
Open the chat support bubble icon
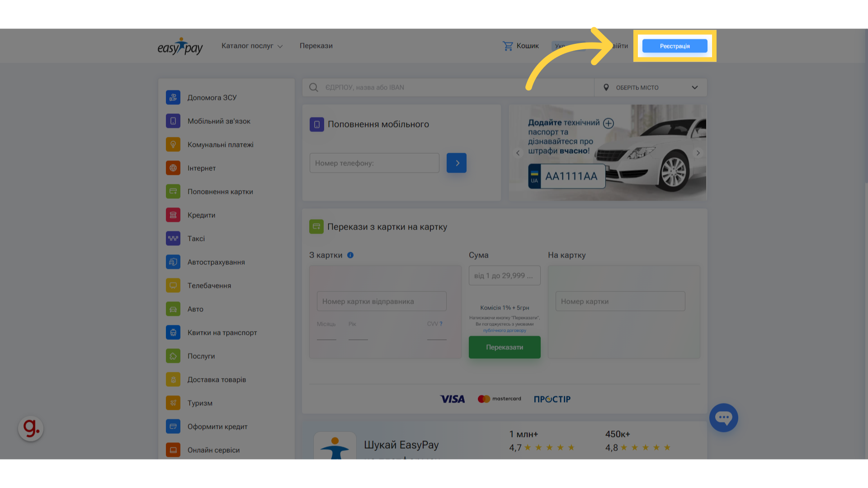click(x=723, y=418)
